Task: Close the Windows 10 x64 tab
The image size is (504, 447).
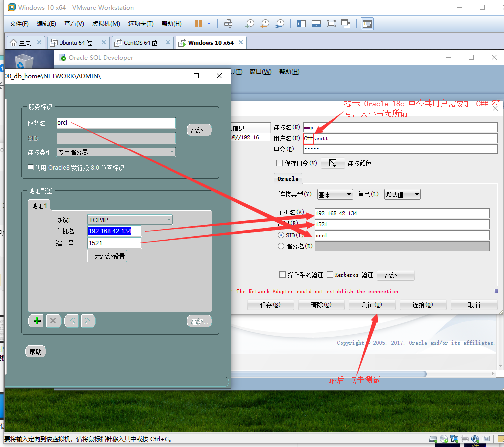Action: click(240, 42)
